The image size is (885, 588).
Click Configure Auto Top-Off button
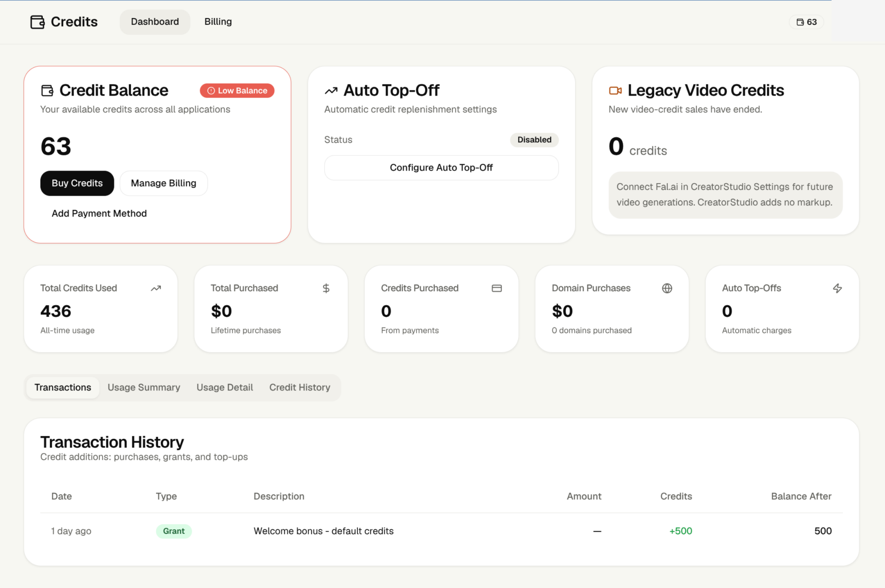(441, 168)
